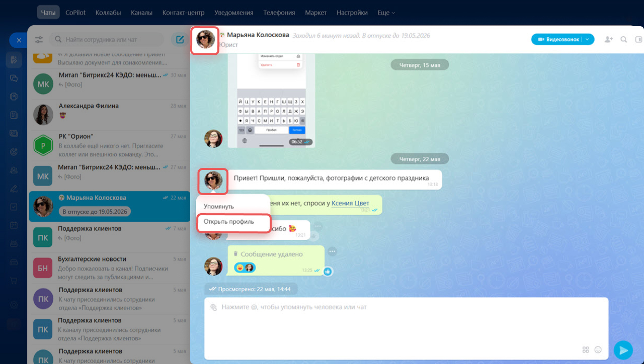Open the apps grid icon in the message box
This screenshot has width=644, height=364.
[586, 349]
